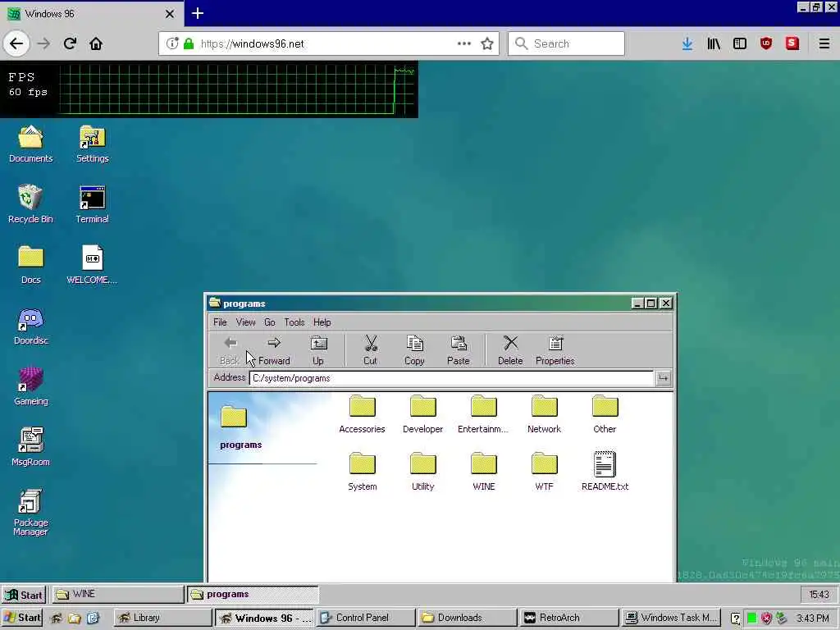The image size is (840, 630).
Task: Select the Entertainment folder
Action: click(483, 414)
